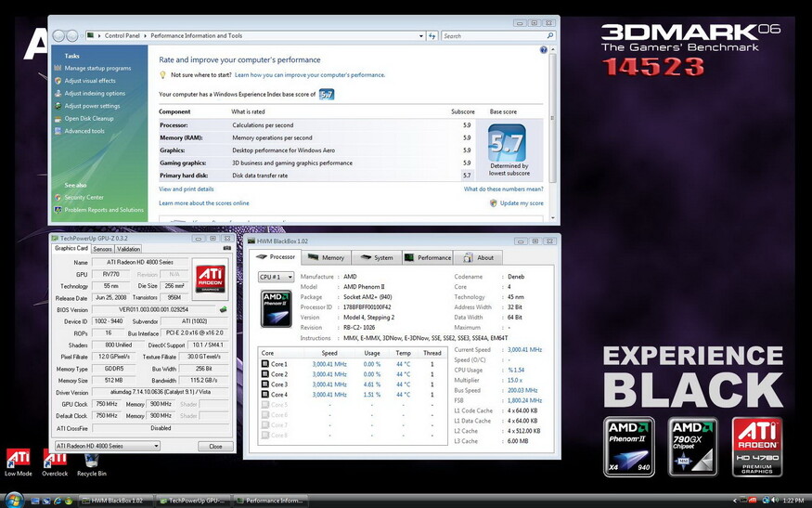Click the BIOS save chip icon in GPU-Z

223,309
